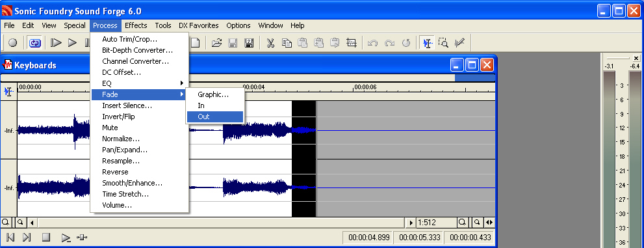Select Smooth/Enhance... menu entry

[x=139, y=183]
